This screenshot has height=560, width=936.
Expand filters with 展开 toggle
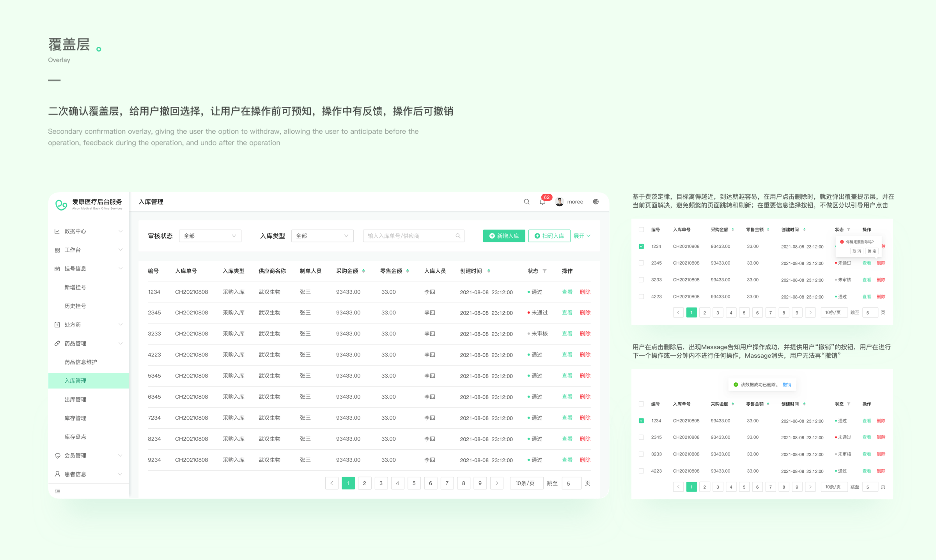coord(582,236)
